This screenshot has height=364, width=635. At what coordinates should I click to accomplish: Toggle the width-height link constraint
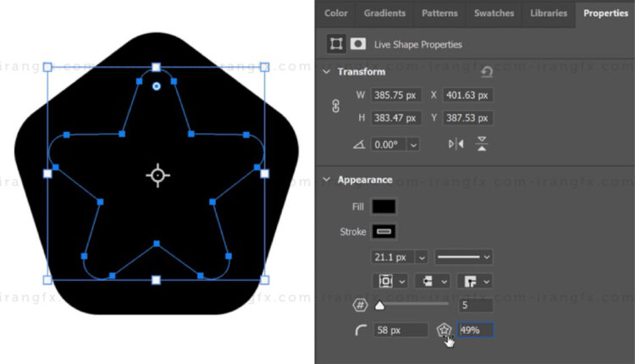click(x=337, y=107)
